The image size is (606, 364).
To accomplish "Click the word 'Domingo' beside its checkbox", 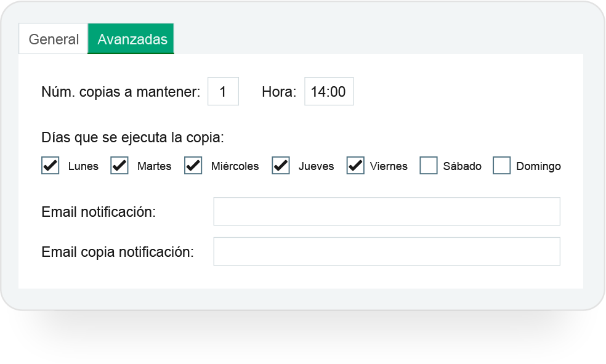I will [x=538, y=166].
